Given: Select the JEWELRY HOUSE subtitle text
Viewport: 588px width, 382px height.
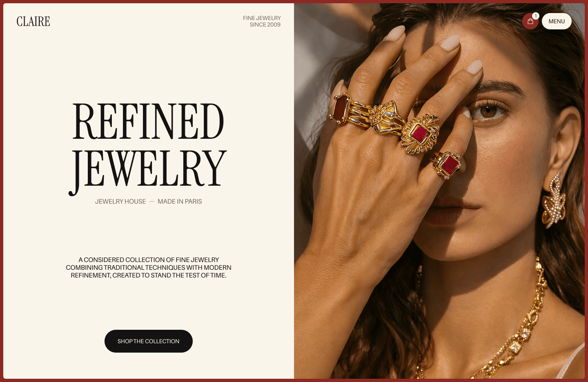Looking at the screenshot, I should click(120, 202).
